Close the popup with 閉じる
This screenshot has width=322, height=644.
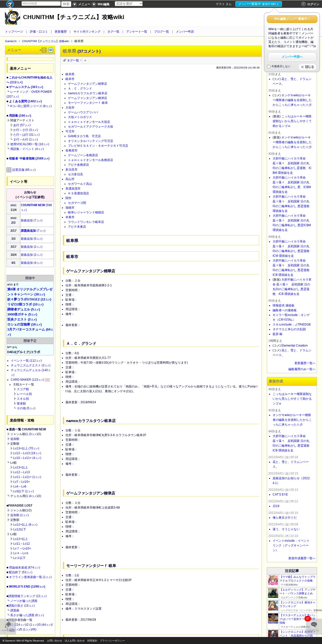[x=307, y=67]
